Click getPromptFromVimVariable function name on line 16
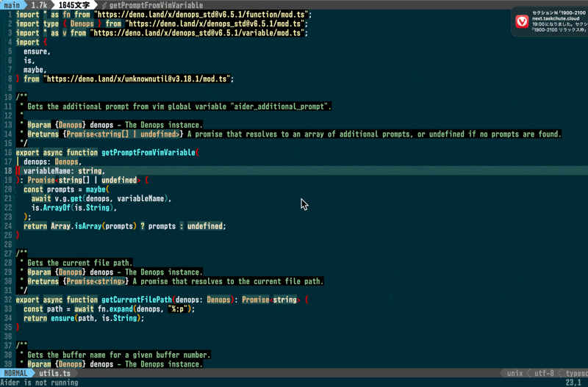Image resolution: width=588 pixels, height=387 pixels. tap(148, 153)
